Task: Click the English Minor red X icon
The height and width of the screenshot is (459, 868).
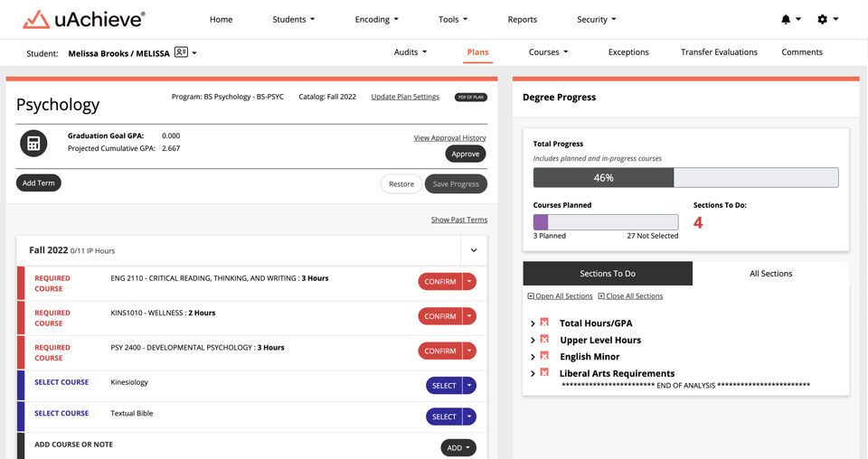Action: click(544, 356)
